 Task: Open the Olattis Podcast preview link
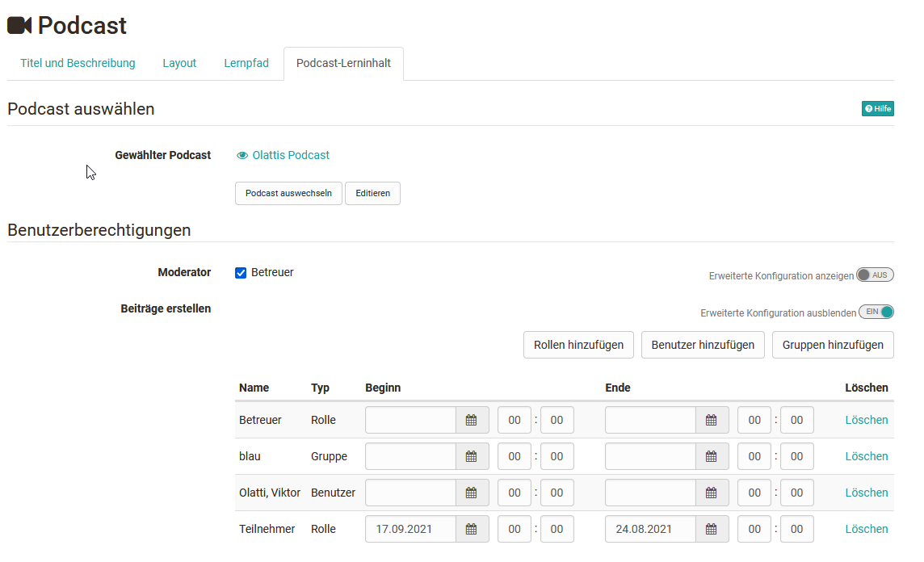[290, 155]
